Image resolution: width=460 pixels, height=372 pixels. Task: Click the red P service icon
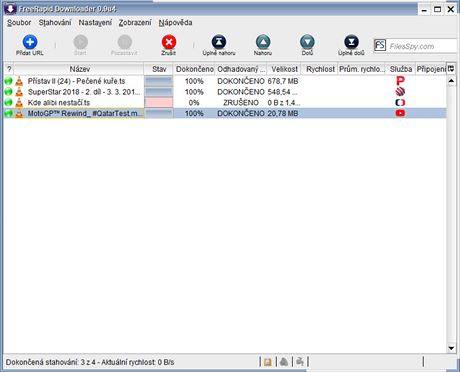pyautogui.click(x=400, y=81)
